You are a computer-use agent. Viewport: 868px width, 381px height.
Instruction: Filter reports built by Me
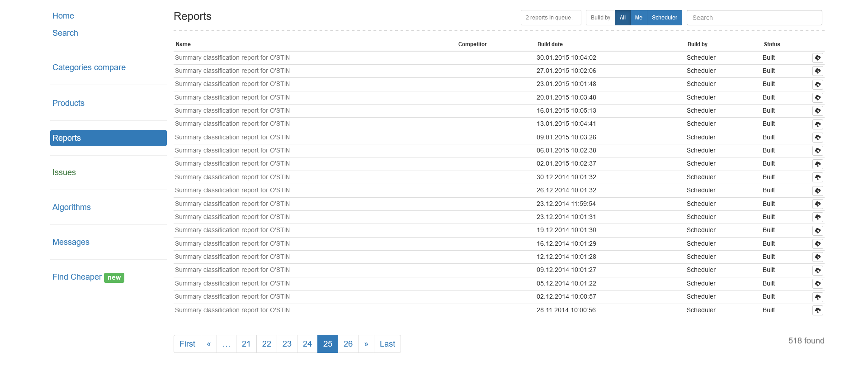pyautogui.click(x=638, y=18)
